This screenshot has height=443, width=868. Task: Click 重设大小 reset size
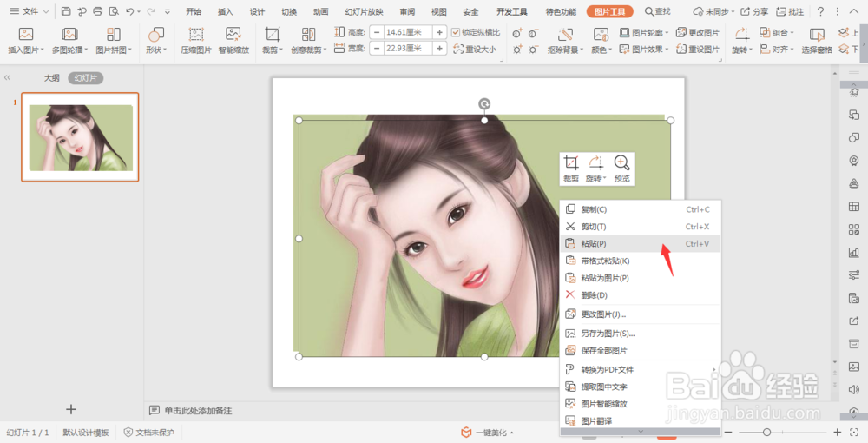(475, 50)
